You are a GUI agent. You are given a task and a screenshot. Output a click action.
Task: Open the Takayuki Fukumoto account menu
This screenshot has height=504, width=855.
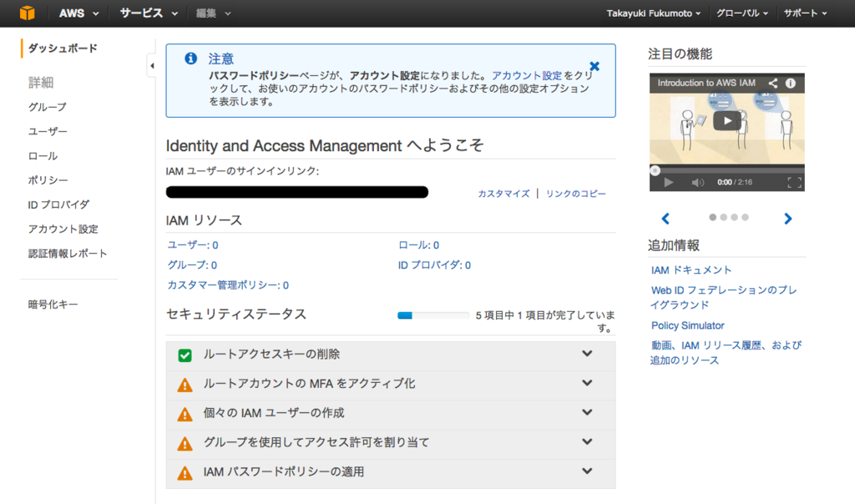coord(653,13)
